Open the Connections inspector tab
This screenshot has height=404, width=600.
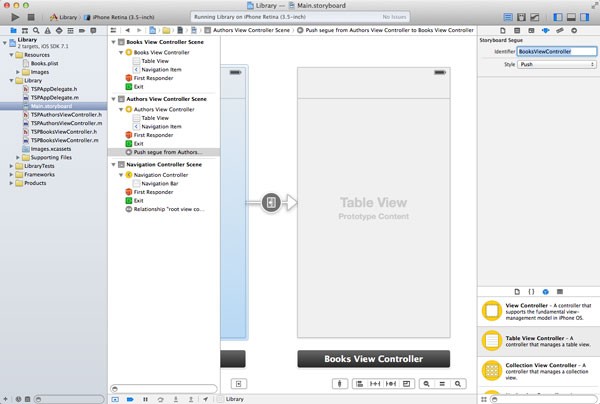pyautogui.click(x=574, y=31)
